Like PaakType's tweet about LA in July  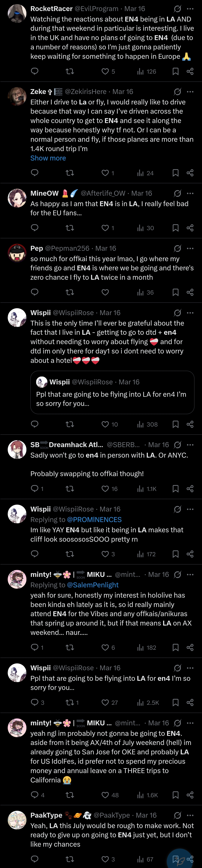pyautogui.click(x=105, y=859)
